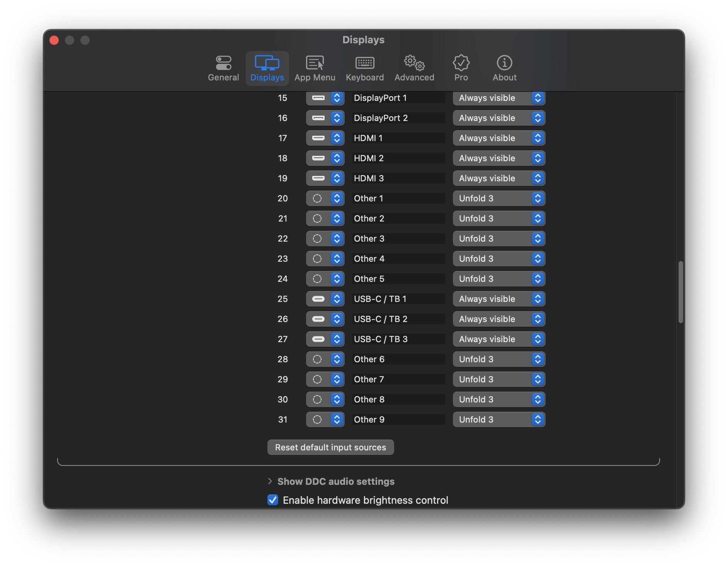Uncheck Enable hardware brightness control
The height and width of the screenshot is (566, 728).
(272, 500)
